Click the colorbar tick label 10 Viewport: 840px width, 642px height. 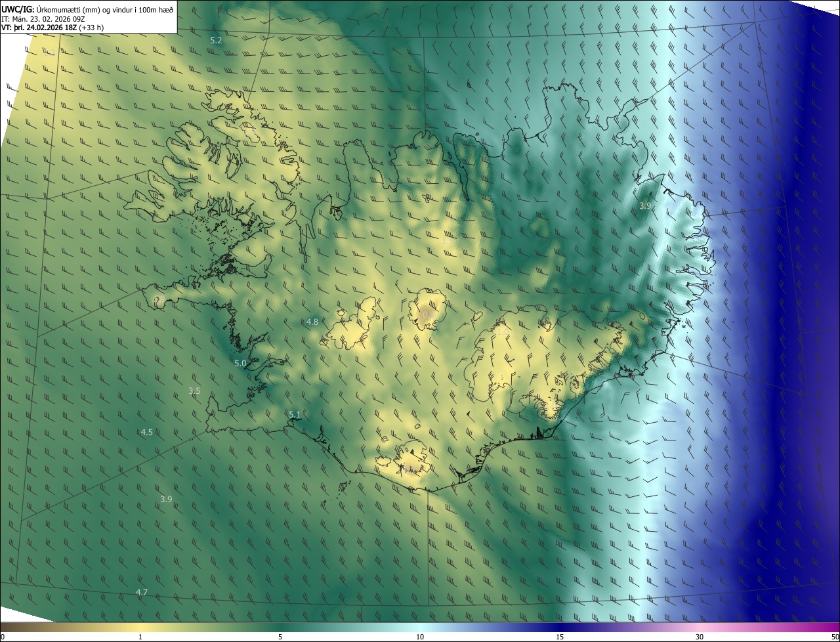click(420, 637)
